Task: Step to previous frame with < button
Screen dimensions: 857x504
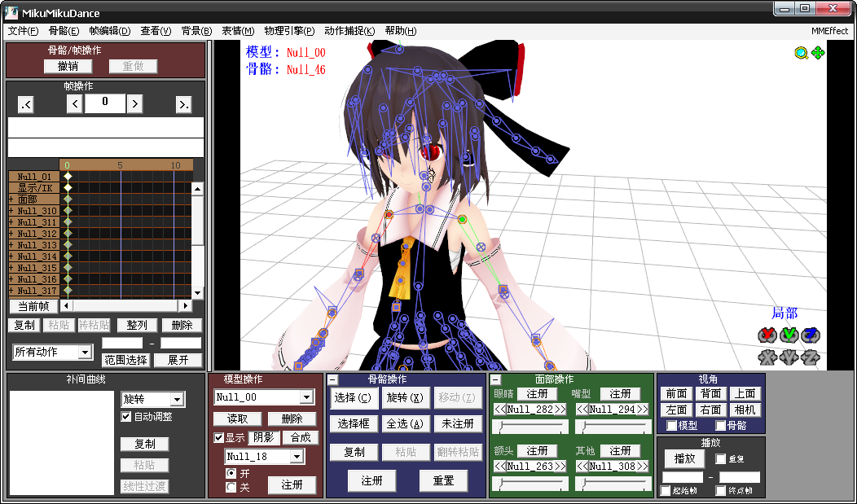Action: point(75,103)
